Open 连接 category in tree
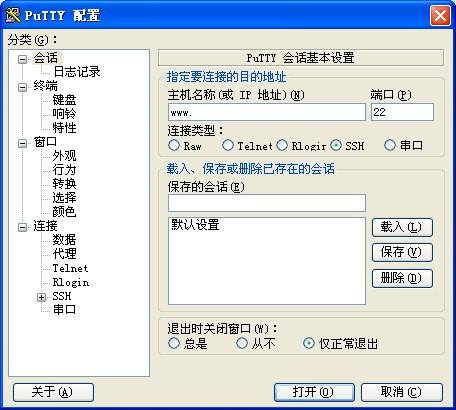Viewport: 456px width, 410px height. coord(46,226)
